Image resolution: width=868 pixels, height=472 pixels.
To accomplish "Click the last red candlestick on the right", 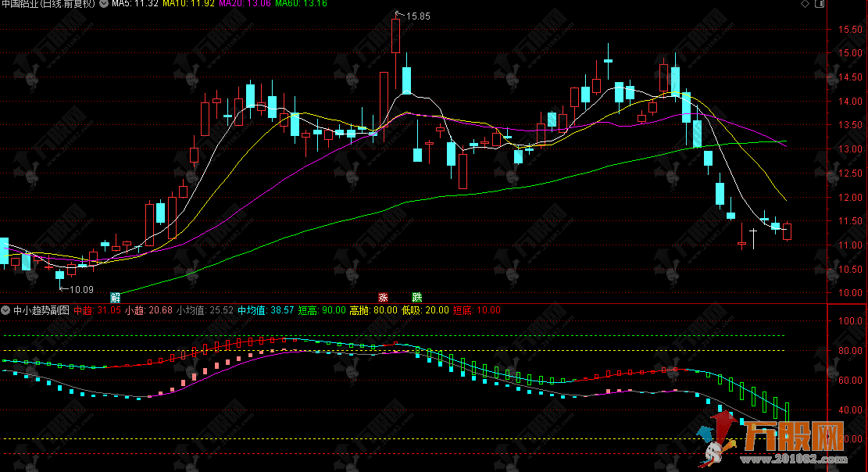I will click(788, 231).
